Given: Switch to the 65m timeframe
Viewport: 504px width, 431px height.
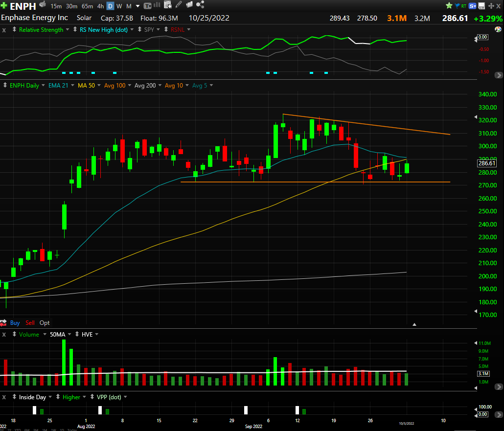Looking at the screenshot, I should (88, 6).
